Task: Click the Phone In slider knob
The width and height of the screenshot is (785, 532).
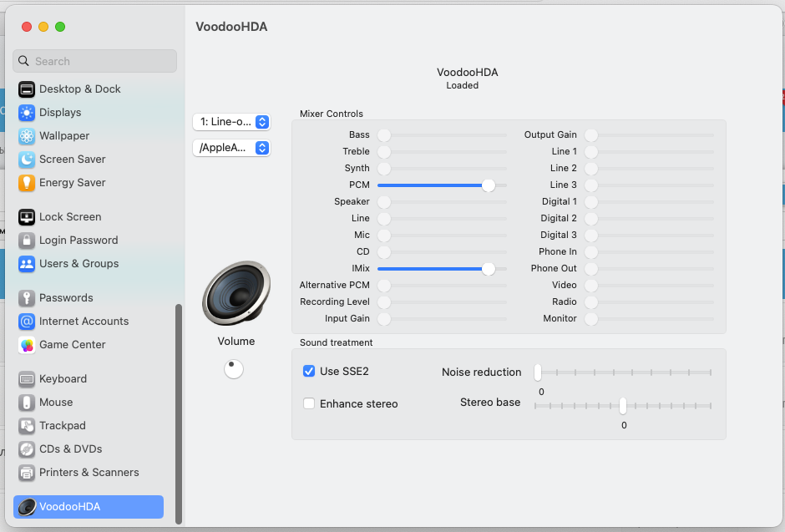Action: click(x=591, y=251)
